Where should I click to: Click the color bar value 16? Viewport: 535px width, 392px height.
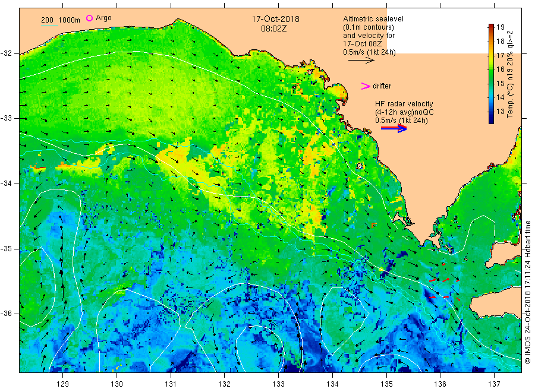(x=500, y=69)
